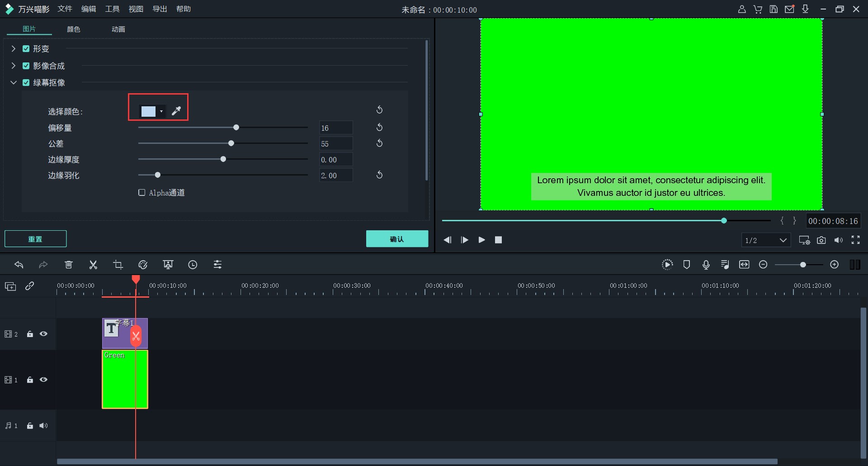Take a snapshot with the camera icon
The height and width of the screenshot is (466, 868).
coord(821,240)
